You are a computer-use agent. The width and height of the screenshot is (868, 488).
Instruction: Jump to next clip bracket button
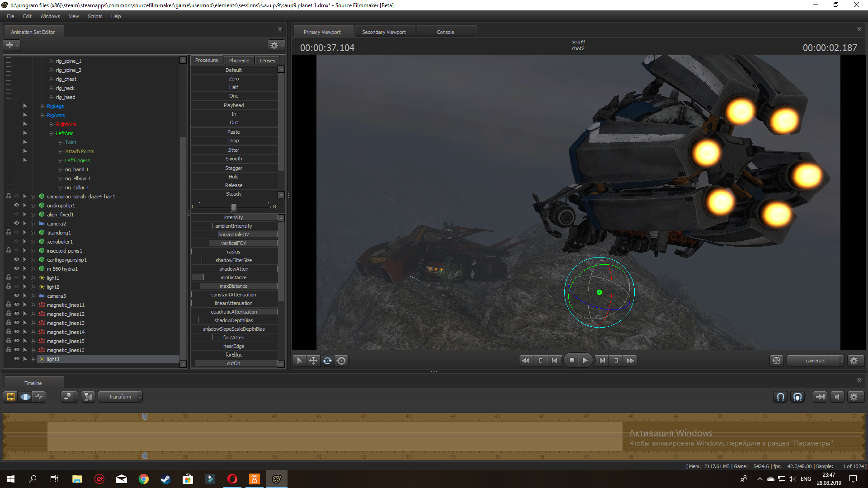pyautogui.click(x=616, y=361)
